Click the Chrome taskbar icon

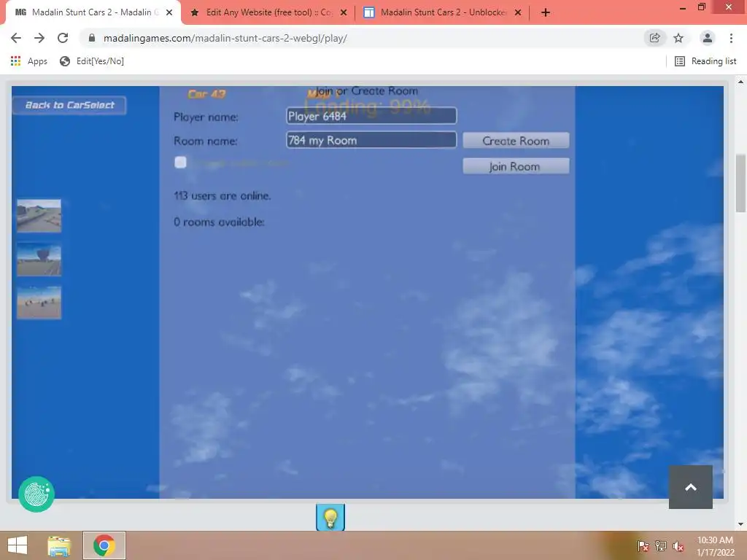(x=104, y=545)
